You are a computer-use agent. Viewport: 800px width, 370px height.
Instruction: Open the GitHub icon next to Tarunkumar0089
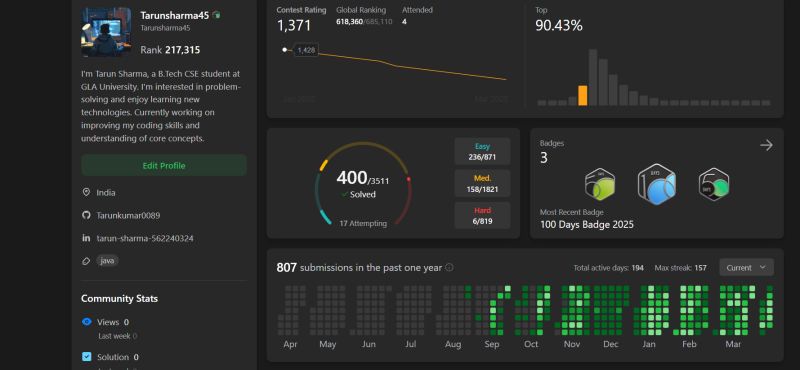coord(86,215)
